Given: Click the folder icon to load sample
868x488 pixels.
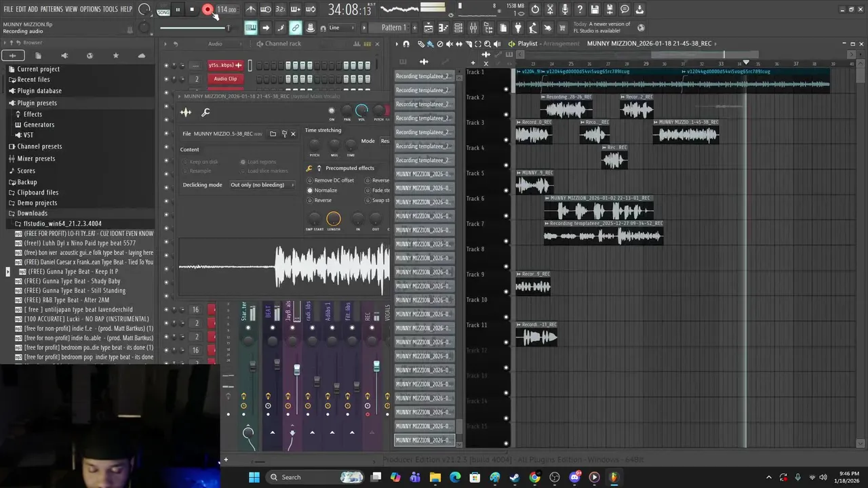Looking at the screenshot, I should 273,134.
